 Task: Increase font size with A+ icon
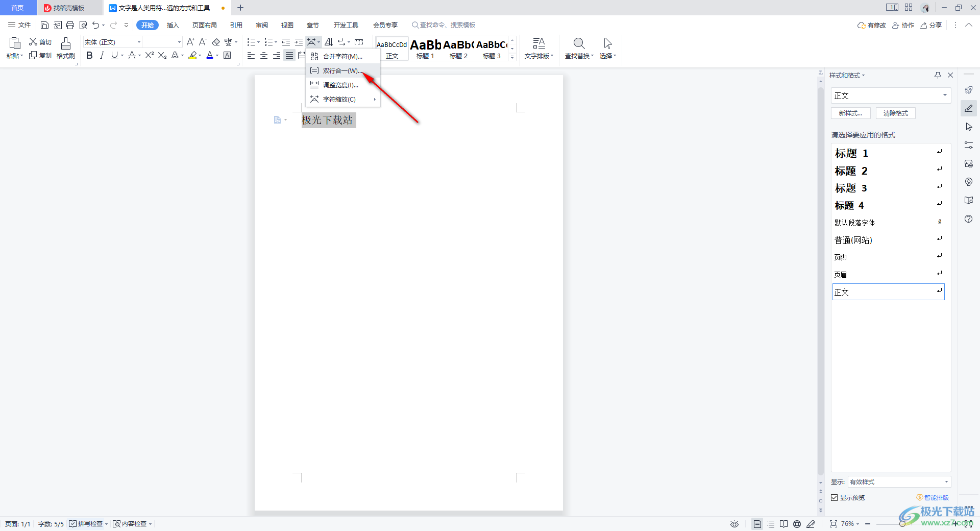[x=190, y=42]
